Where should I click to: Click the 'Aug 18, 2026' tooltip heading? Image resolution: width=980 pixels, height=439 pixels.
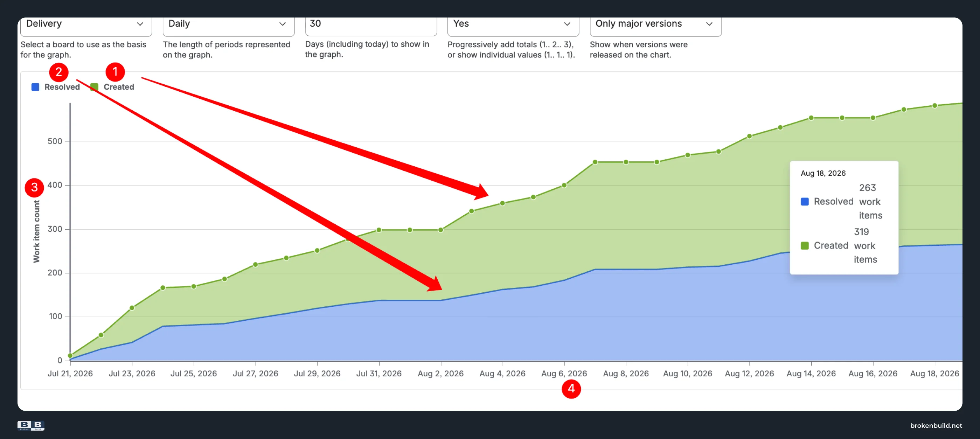[823, 173]
